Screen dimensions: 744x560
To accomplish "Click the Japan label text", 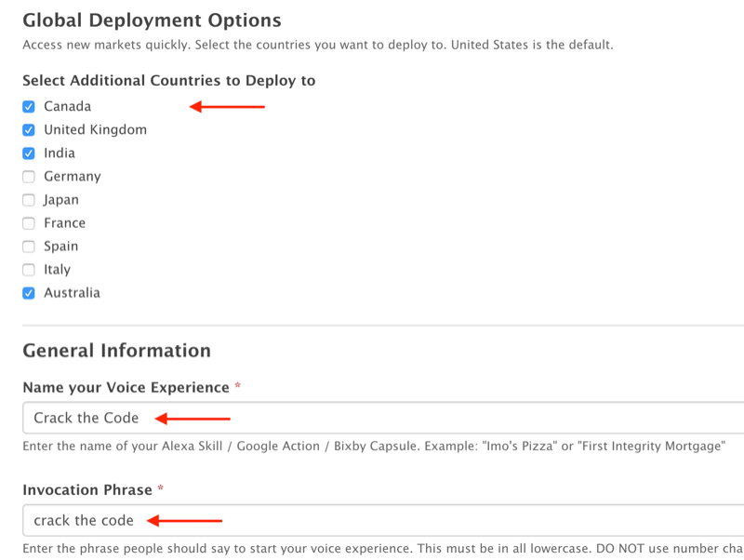I will pyautogui.click(x=60, y=200).
